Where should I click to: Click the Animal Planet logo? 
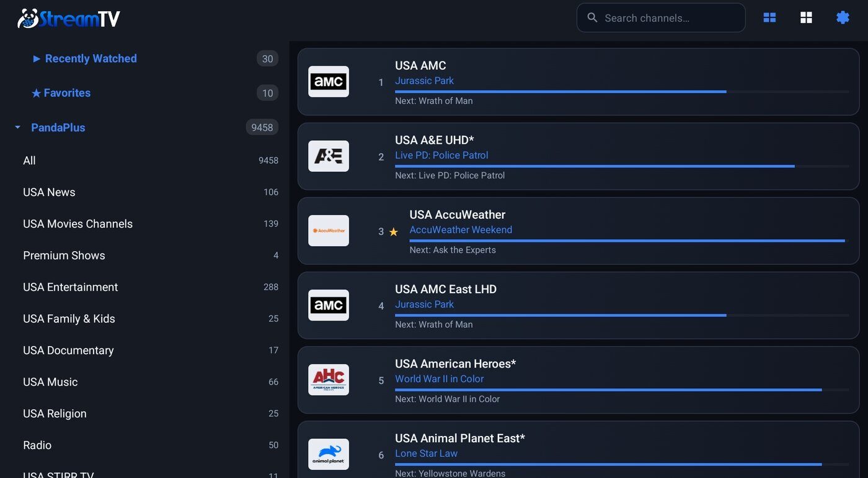[x=329, y=454]
